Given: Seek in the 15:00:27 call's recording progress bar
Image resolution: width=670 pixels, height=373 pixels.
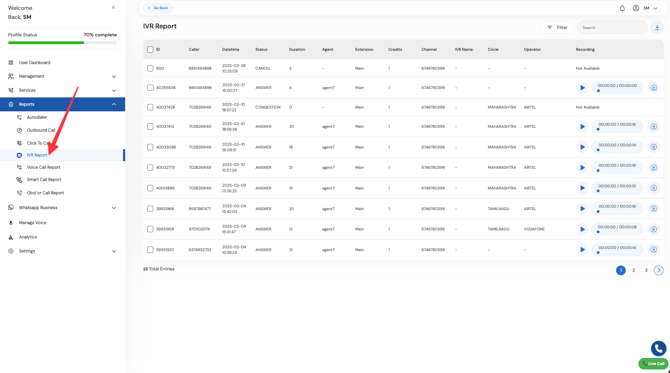Looking at the screenshot, I should (x=617, y=91).
